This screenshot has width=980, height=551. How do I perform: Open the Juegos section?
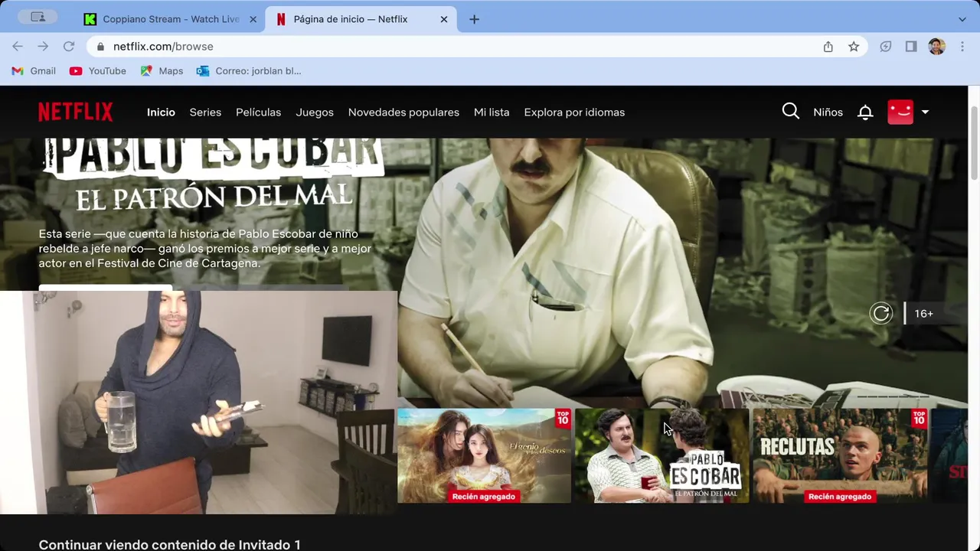click(315, 112)
